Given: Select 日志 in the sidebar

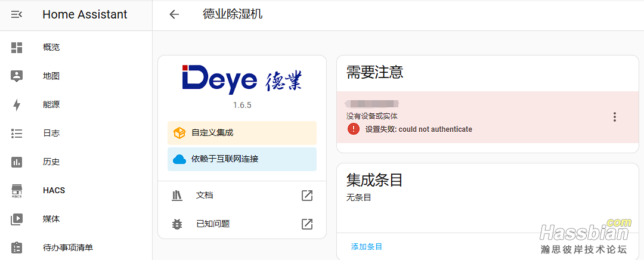Looking at the screenshot, I should [x=76, y=134].
